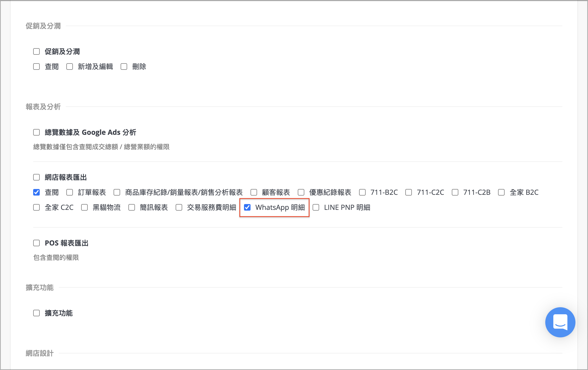
Task: Enable the 711-C2B checkbox
Action: [x=455, y=192]
